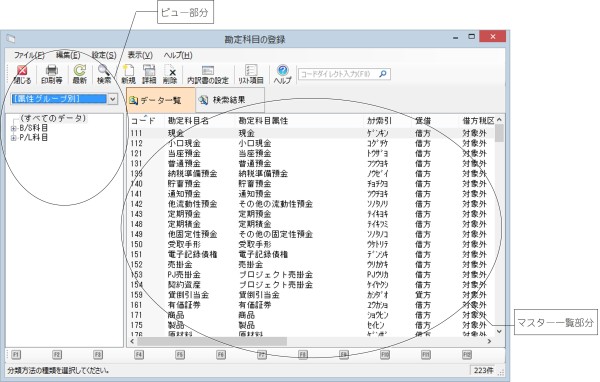Viewport: 600px width, 382px height.
Task: Click the F6 function key button
Action: [221, 354]
